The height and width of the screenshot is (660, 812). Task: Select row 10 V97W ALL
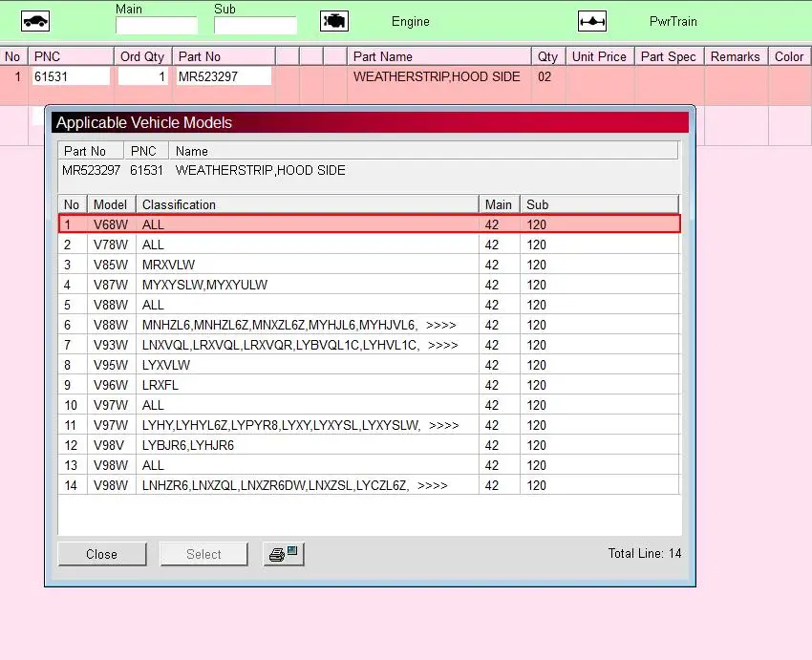pos(369,405)
